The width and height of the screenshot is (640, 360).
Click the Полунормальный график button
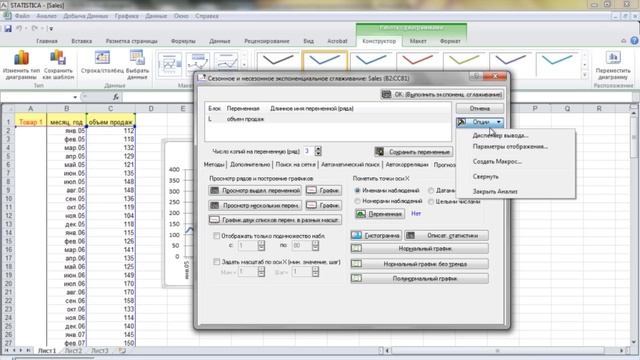[420, 278]
